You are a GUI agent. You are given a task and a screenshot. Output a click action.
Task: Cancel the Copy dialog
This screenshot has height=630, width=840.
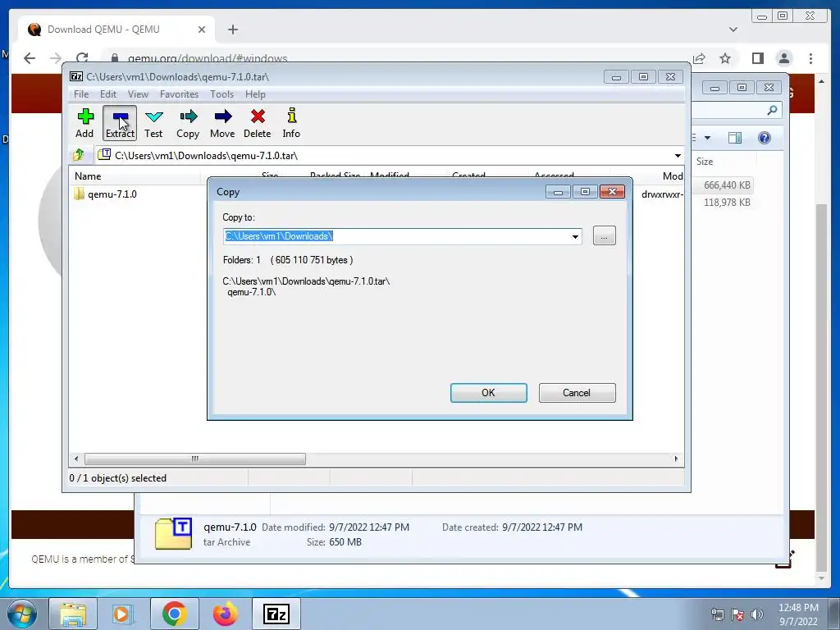(577, 393)
